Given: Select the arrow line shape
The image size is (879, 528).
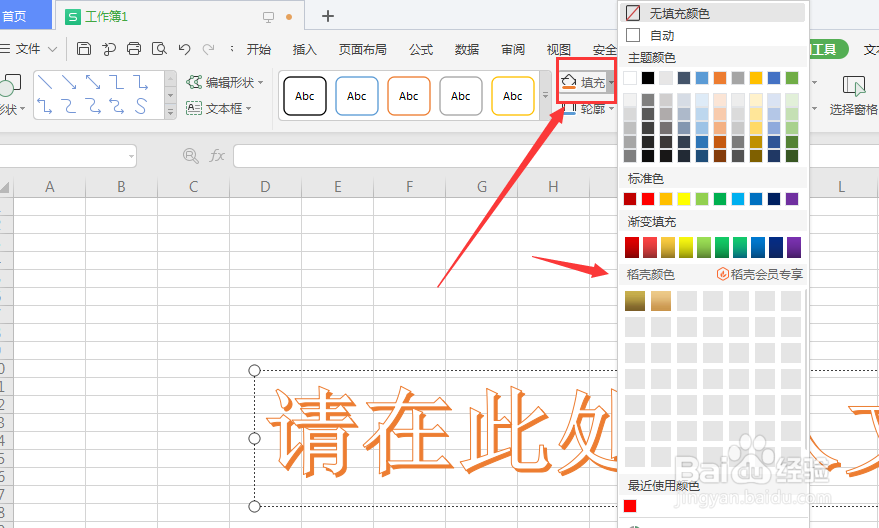Looking at the screenshot, I should 69,82.
